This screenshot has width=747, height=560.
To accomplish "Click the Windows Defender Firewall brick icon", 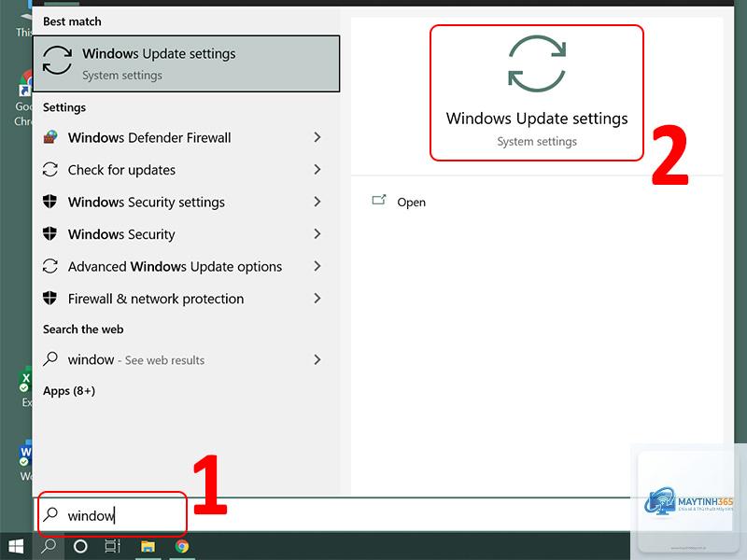I will (50, 137).
